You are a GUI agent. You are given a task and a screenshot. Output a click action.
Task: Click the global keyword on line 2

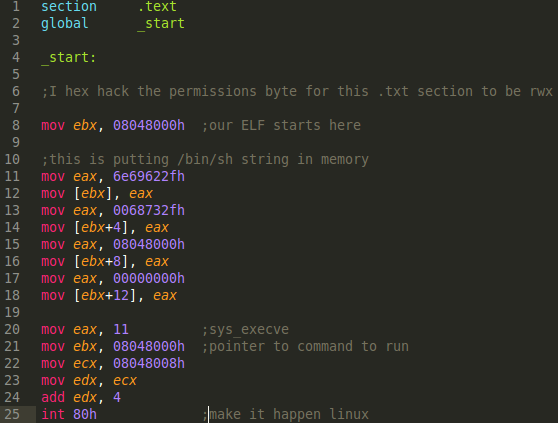pyautogui.click(x=65, y=23)
